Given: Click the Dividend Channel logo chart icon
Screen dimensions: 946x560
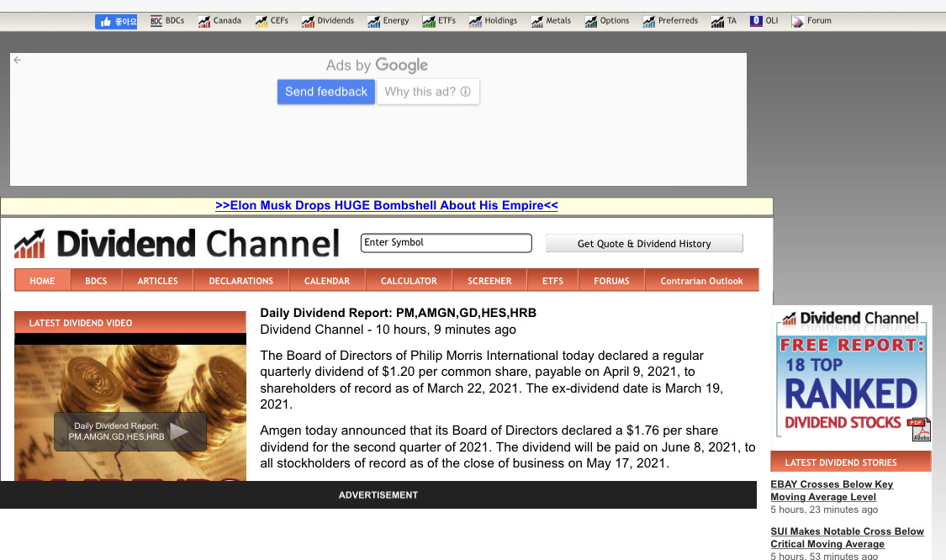Looking at the screenshot, I should pos(29,244).
